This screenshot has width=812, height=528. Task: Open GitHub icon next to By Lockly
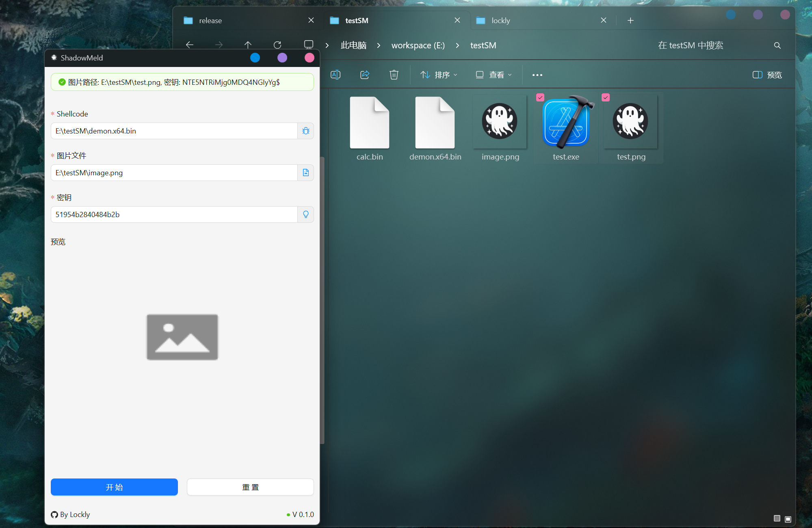54,515
